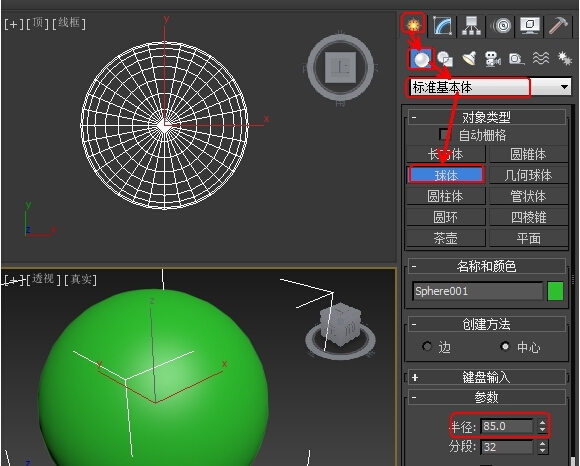
Task: Open the perspective viewport [+] menu
Action: click(14, 280)
